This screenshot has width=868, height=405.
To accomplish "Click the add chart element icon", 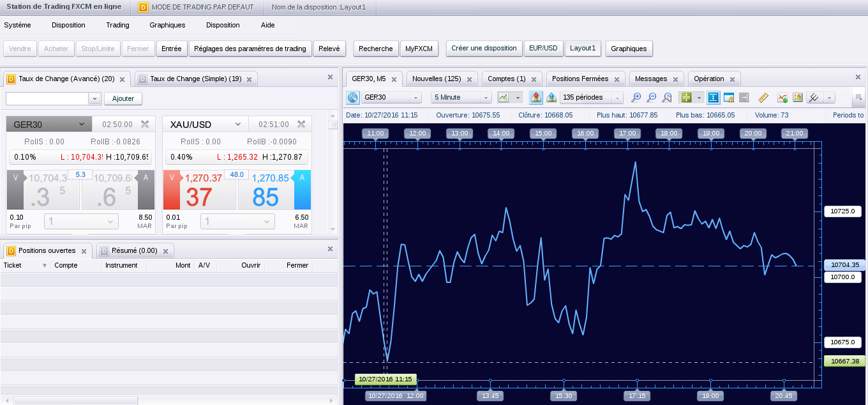I will [x=782, y=98].
